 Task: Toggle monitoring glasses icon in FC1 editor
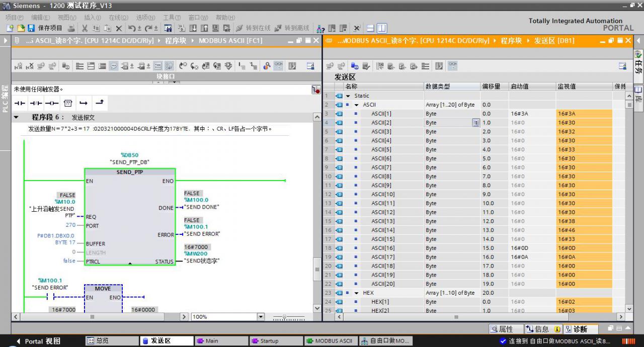[278, 65]
